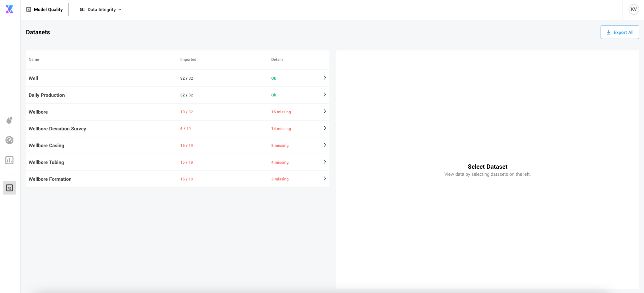Screen dimensions: 644x293
Task: Expand the Wellbore 19 / 32 row chevron
Action: [325, 111]
